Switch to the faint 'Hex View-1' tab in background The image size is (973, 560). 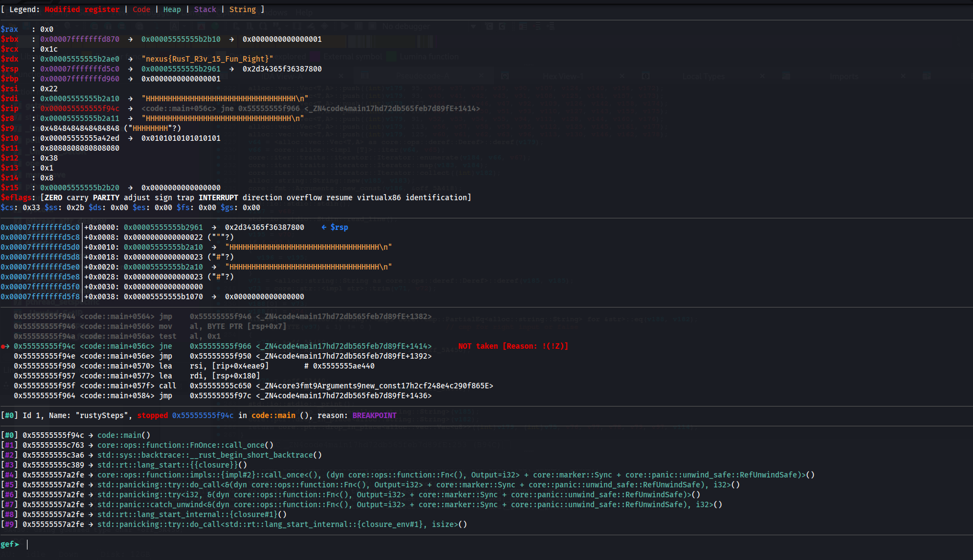pyautogui.click(x=563, y=76)
